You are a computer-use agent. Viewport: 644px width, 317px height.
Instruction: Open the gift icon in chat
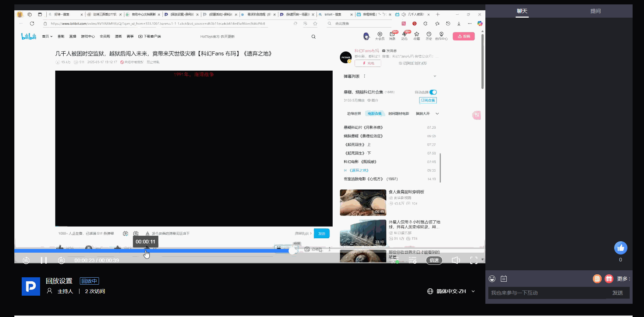[609, 279]
